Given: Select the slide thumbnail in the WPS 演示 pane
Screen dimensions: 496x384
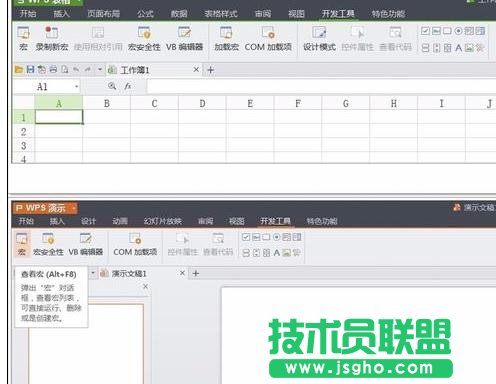Looking at the screenshot, I should (86, 344).
